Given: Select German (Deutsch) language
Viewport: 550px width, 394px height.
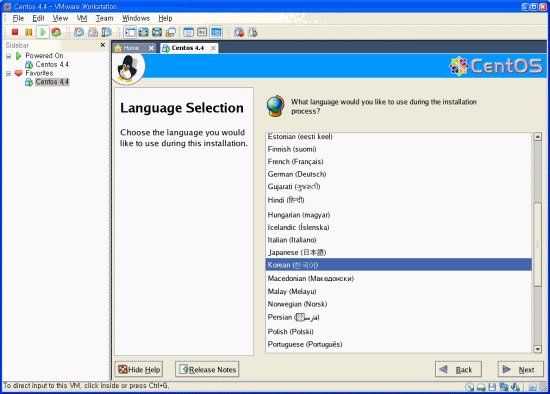Looking at the screenshot, I should pos(399,174).
